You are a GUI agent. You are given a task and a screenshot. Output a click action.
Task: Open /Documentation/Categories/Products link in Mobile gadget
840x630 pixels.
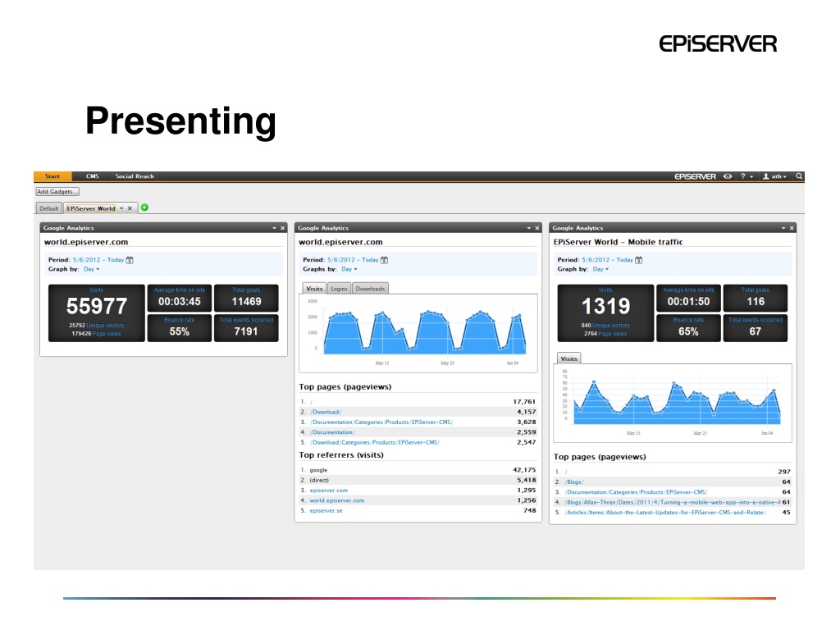tap(636, 492)
